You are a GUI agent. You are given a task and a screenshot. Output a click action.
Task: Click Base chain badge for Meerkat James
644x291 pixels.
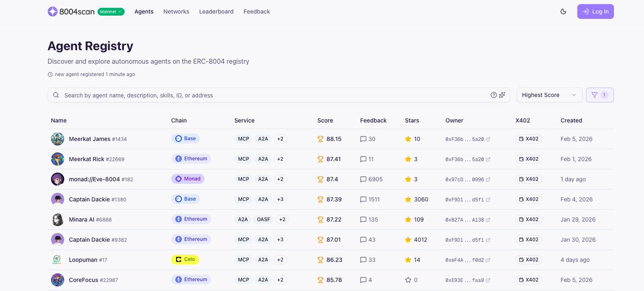click(x=186, y=138)
